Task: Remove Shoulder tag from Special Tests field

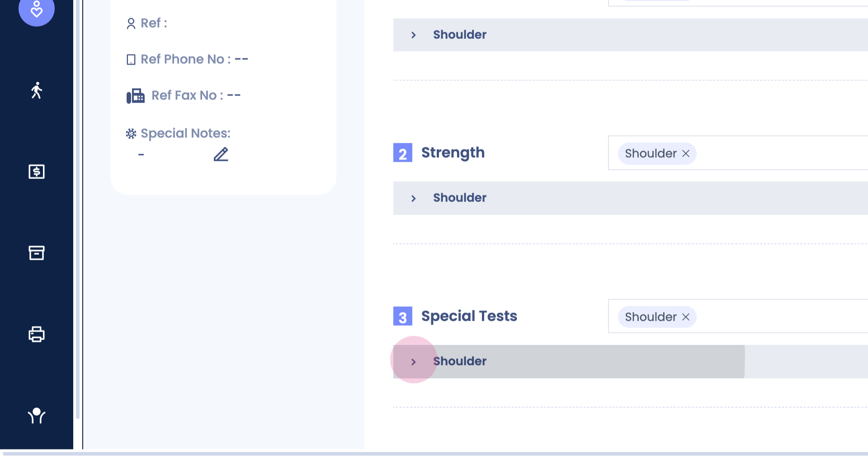Action: click(686, 317)
